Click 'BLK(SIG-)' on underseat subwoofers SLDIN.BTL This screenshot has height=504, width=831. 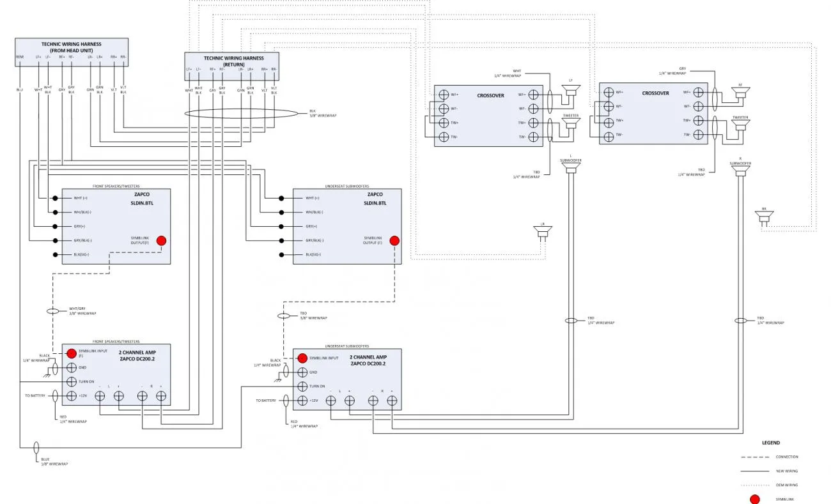[x=313, y=255]
